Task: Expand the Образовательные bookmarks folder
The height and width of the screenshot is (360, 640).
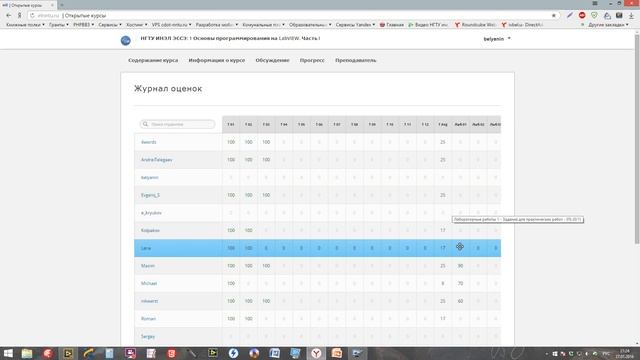Action: [310, 25]
